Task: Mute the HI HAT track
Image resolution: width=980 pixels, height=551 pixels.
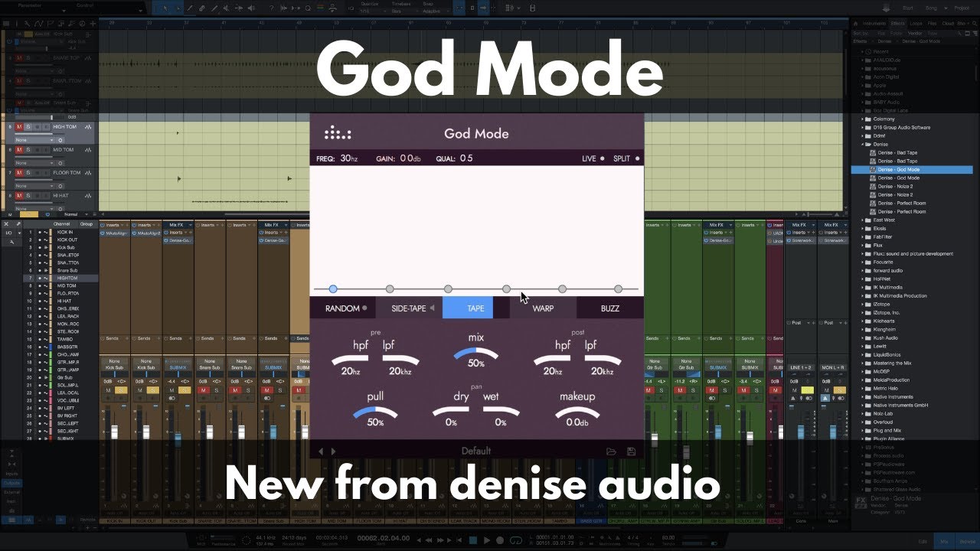Action: [x=20, y=196]
